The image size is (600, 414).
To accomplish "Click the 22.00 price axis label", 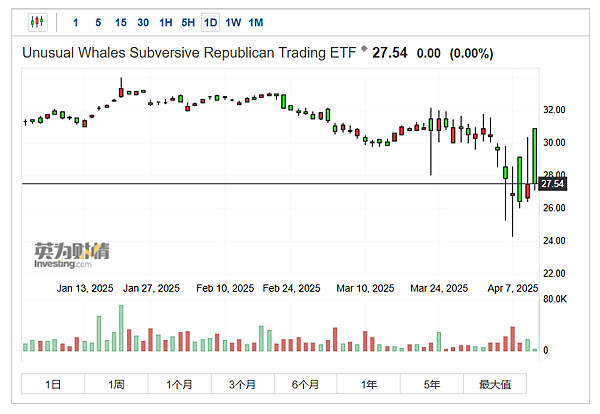I will 554,273.
